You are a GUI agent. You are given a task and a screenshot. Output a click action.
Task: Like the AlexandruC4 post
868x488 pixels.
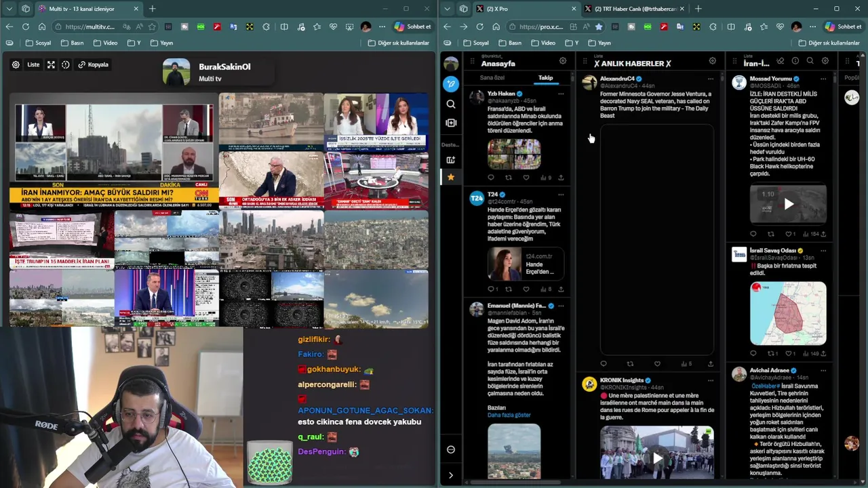pos(657,364)
